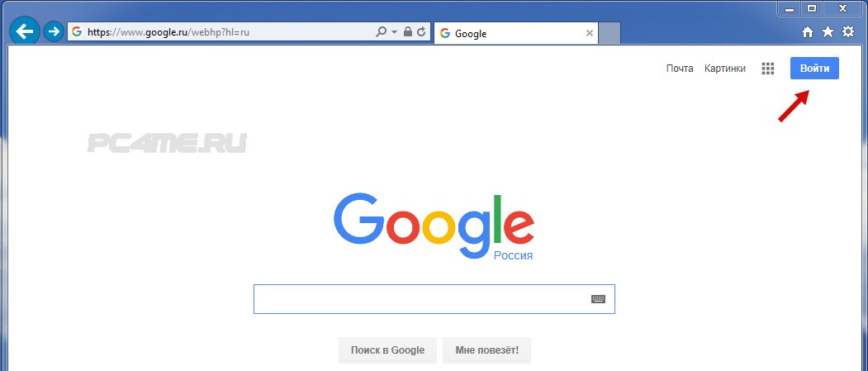868x371 pixels.
Task: Open the on-screen keyboard icon
Action: 599,299
